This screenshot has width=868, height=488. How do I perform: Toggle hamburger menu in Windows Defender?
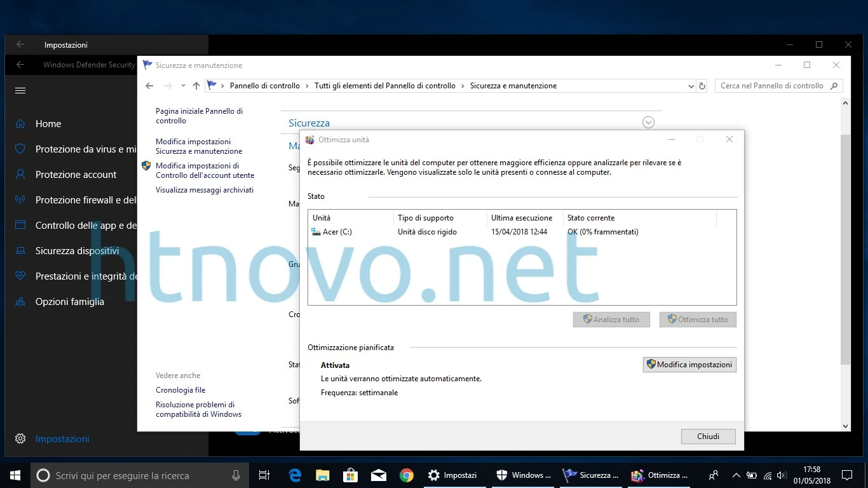[20, 91]
